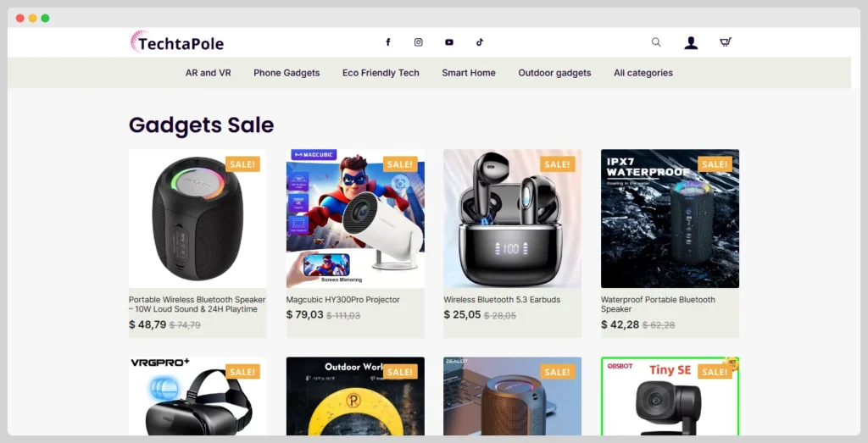This screenshot has width=868, height=443.
Task: Click the IPX7 waterproof speaker image
Action: pyautogui.click(x=670, y=219)
